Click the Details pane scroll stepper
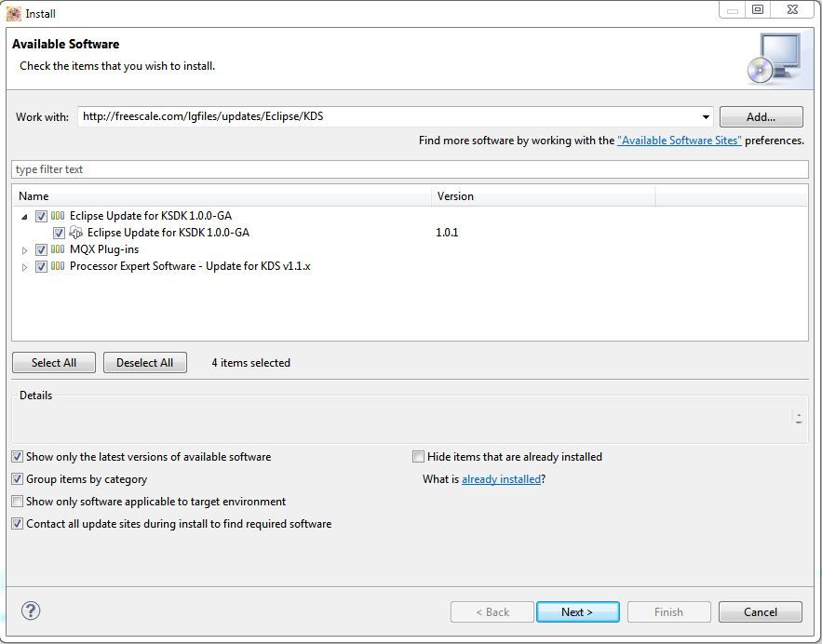Viewport: 822px width, 644px height. click(799, 418)
